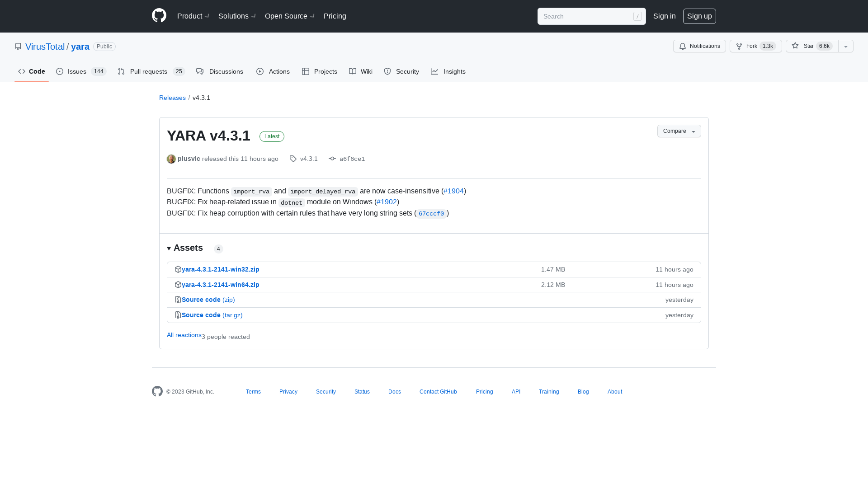The image size is (868, 488).
Task: Open the Insights tab
Action: (448, 71)
